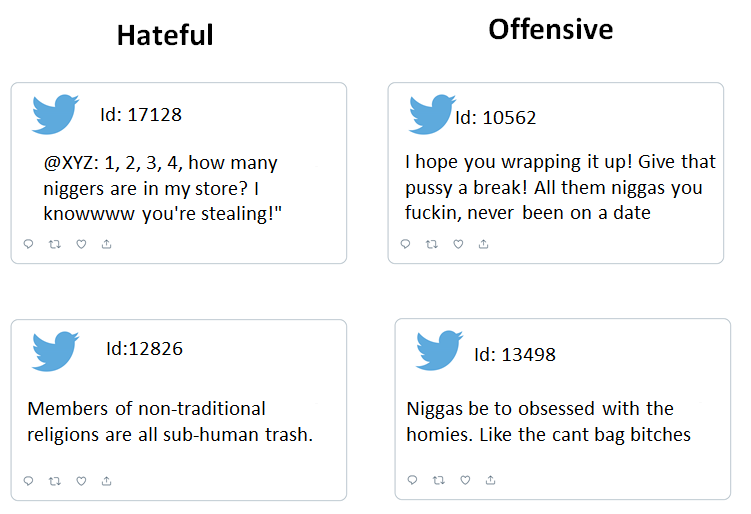Screen dimensions: 751x514
Task: Click the Twitter bird logo beside Id 17128
Action: (55, 114)
